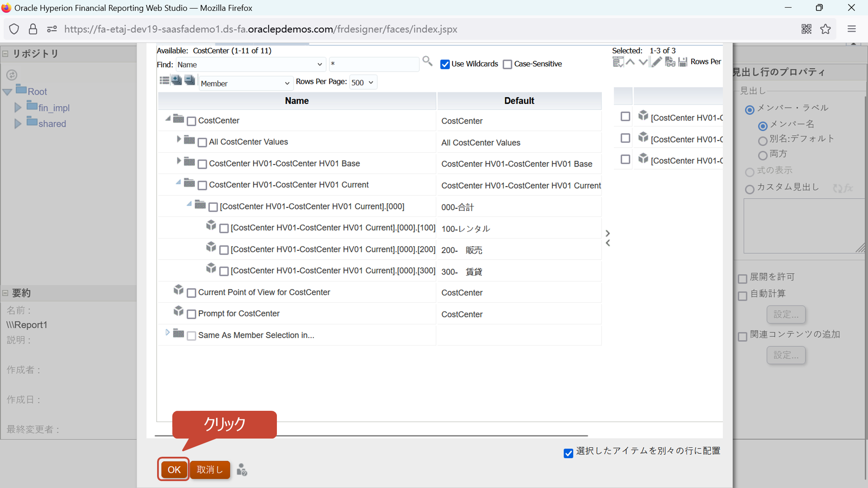Disable the Use Wildcards checkbox

pyautogui.click(x=445, y=64)
